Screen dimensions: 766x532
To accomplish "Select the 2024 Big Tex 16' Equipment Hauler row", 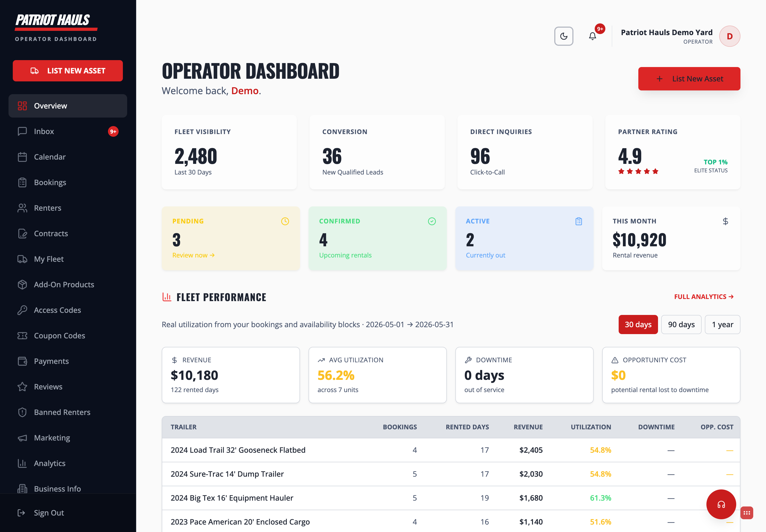I will pos(451,498).
